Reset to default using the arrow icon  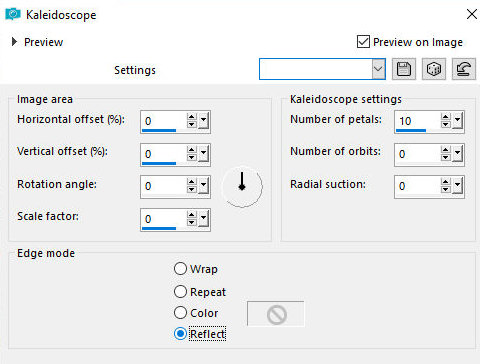(x=464, y=69)
